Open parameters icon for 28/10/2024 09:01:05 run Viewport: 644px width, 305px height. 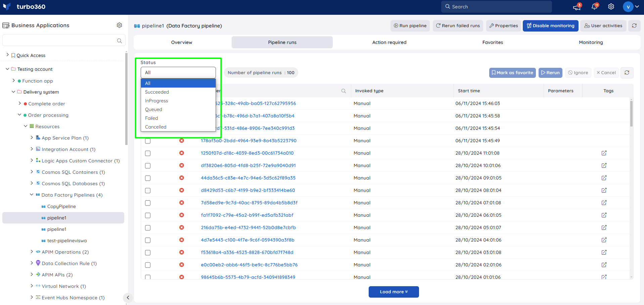pyautogui.click(x=604, y=178)
